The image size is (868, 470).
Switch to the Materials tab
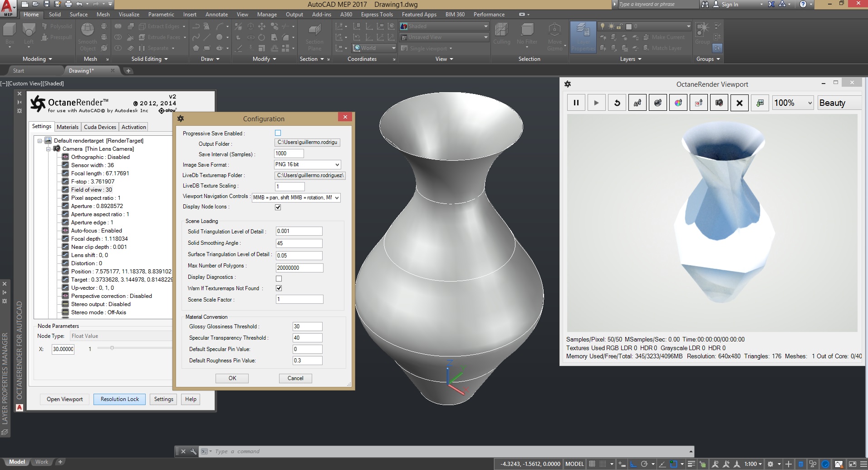click(68, 127)
